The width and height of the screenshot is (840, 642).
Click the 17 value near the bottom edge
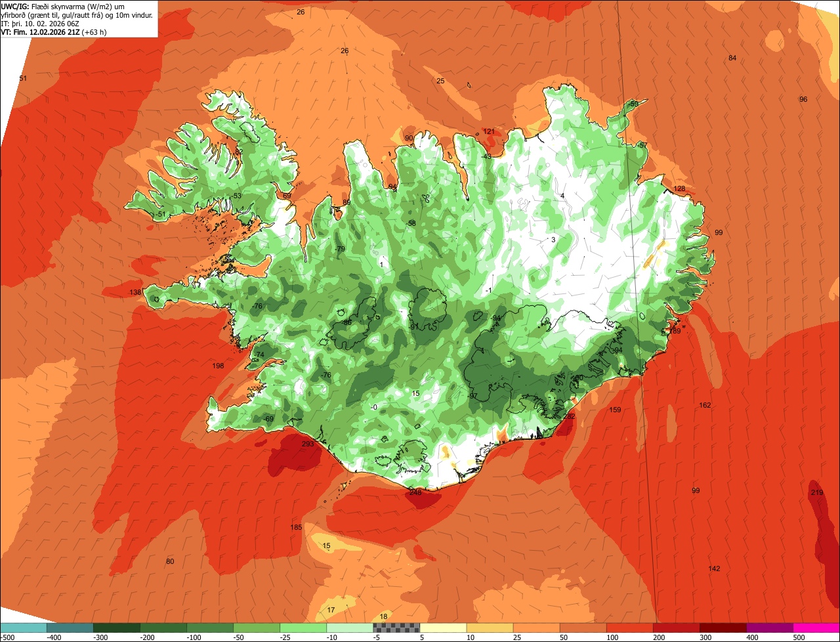331,610
